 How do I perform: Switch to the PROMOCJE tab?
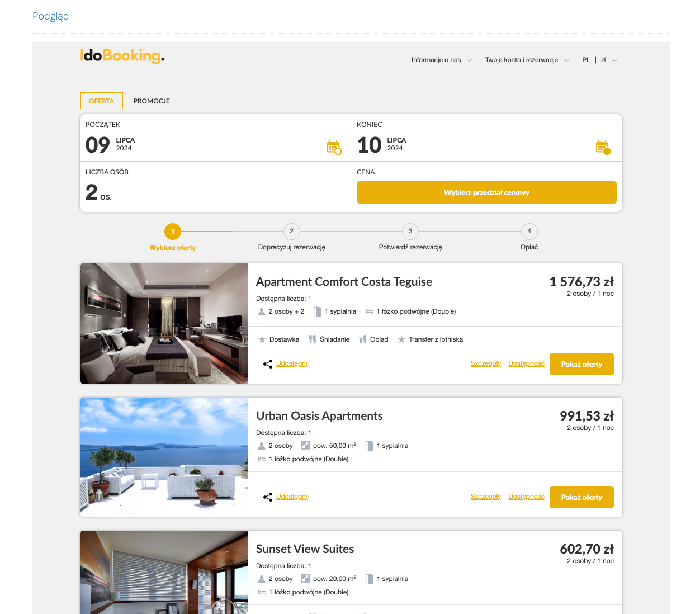152,101
